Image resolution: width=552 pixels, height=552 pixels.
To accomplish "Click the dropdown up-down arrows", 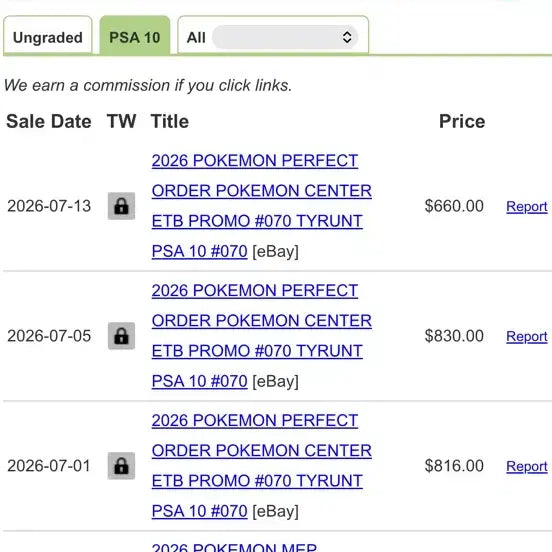I will (x=347, y=37).
